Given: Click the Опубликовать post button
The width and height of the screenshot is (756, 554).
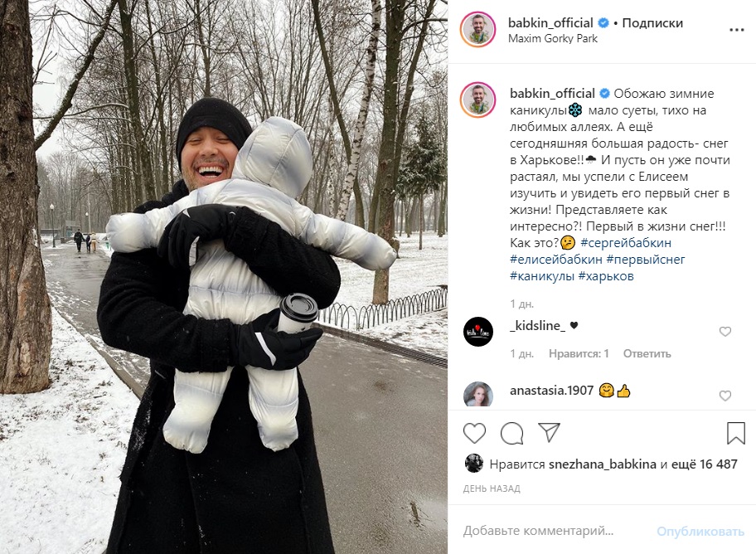Looking at the screenshot, I should pos(700,532).
